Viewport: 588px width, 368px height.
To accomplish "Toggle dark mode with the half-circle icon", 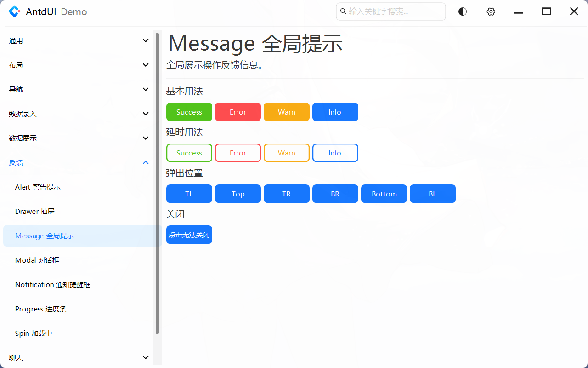I will click(x=462, y=11).
